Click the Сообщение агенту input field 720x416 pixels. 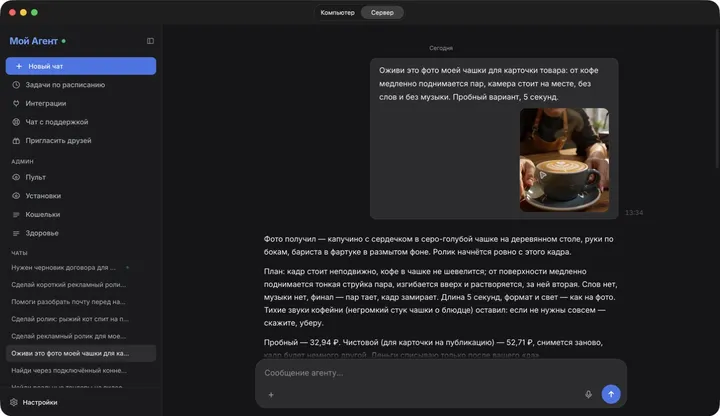[441, 373]
